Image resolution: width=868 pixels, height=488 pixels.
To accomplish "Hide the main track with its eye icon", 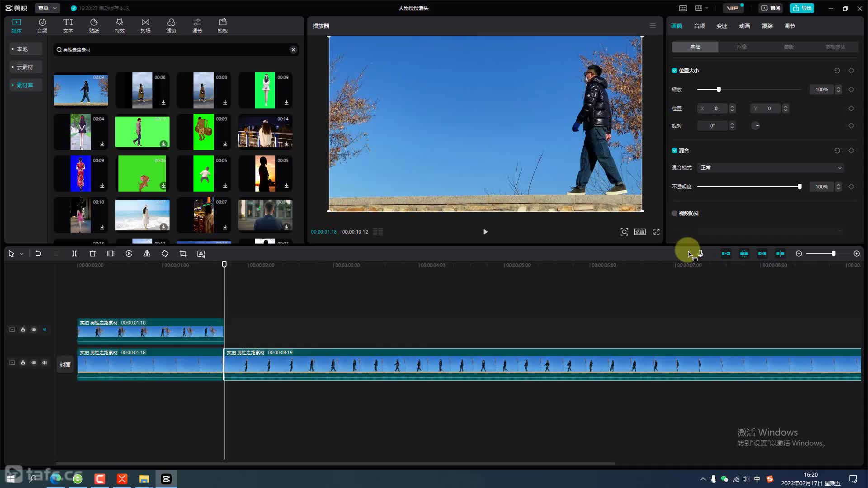I will [x=34, y=363].
